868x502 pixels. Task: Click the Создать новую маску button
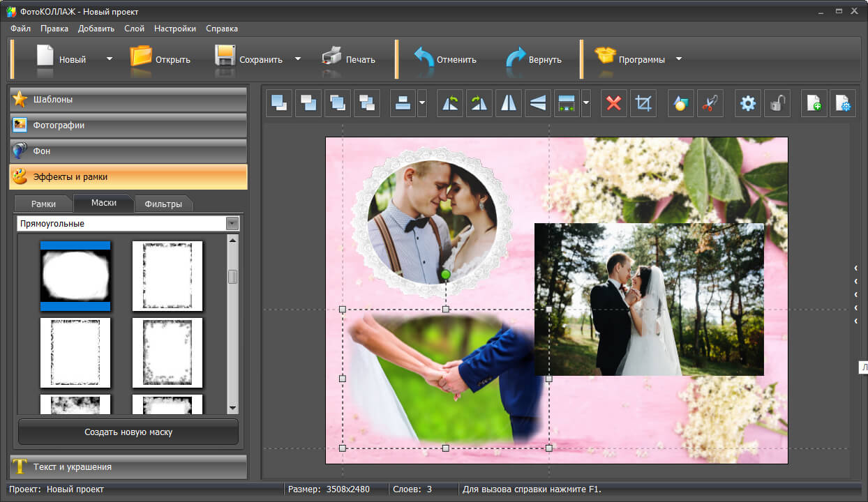(128, 432)
